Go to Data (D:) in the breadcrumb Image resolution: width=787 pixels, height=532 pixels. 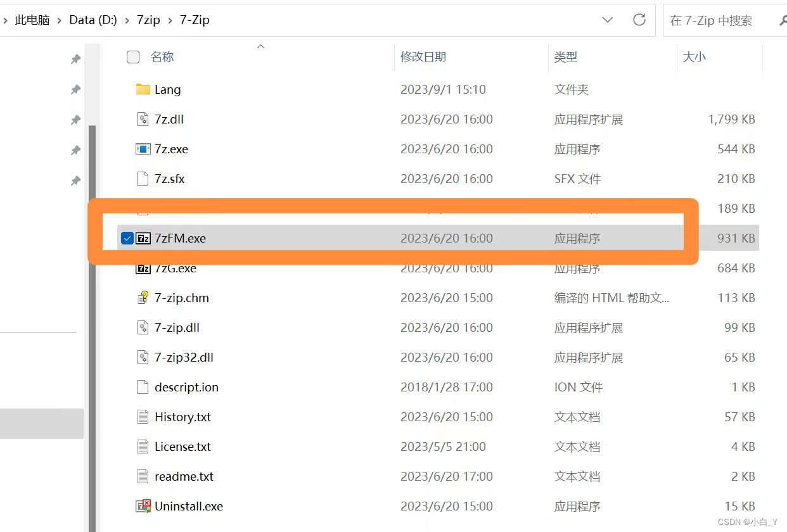point(93,20)
